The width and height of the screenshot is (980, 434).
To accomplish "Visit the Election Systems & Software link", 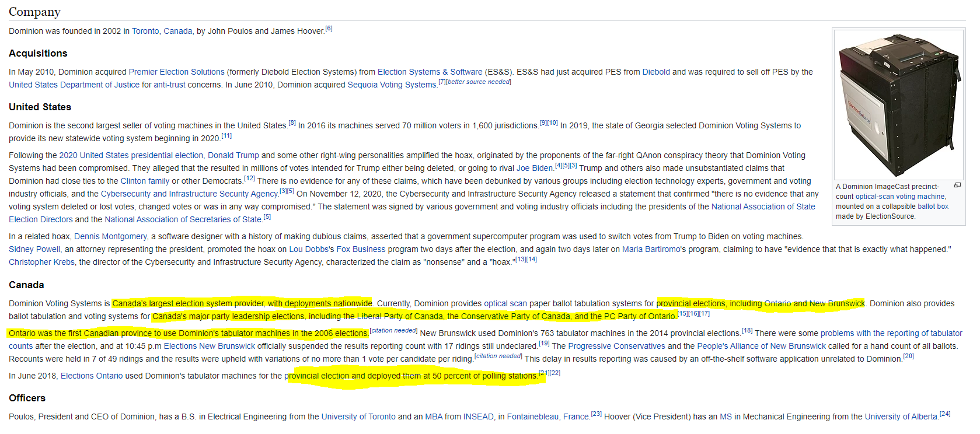I will (x=430, y=72).
